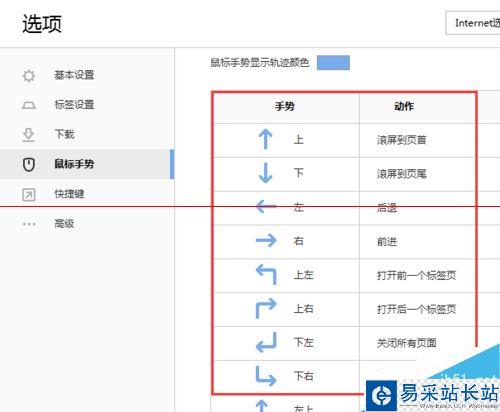
Task: Click the 高级 three-dots icon
Action: (29, 224)
